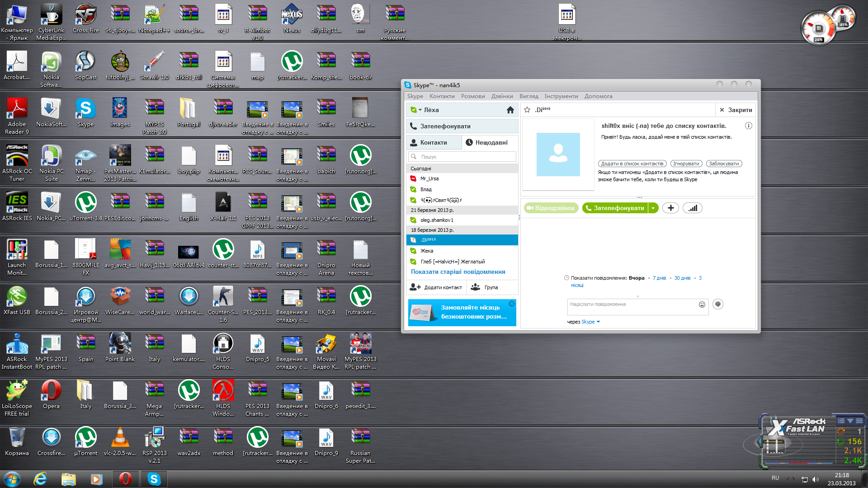This screenshot has width=868, height=488.
Task: Click the send message bubble icon
Action: pos(717,304)
